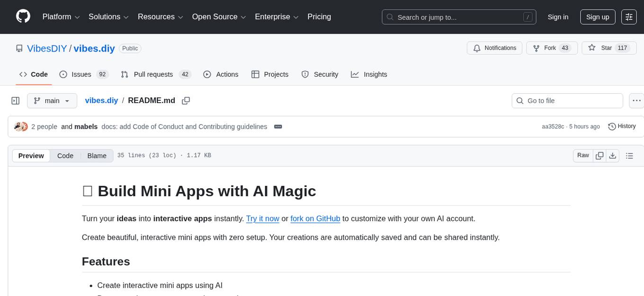Image resolution: width=644 pixels, height=296 pixels.
Task: Click the Sign up button
Action: [x=598, y=17]
